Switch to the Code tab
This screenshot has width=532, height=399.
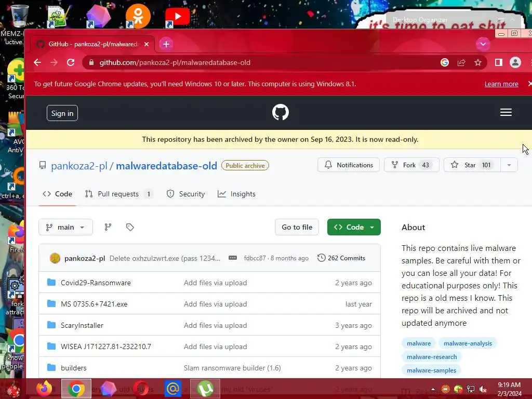point(57,194)
